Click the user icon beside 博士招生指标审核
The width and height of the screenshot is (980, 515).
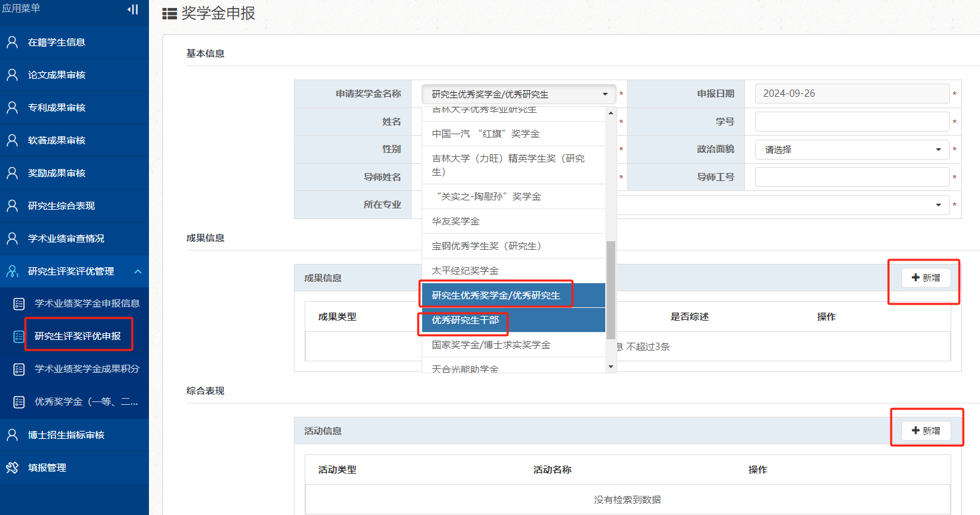click(12, 435)
